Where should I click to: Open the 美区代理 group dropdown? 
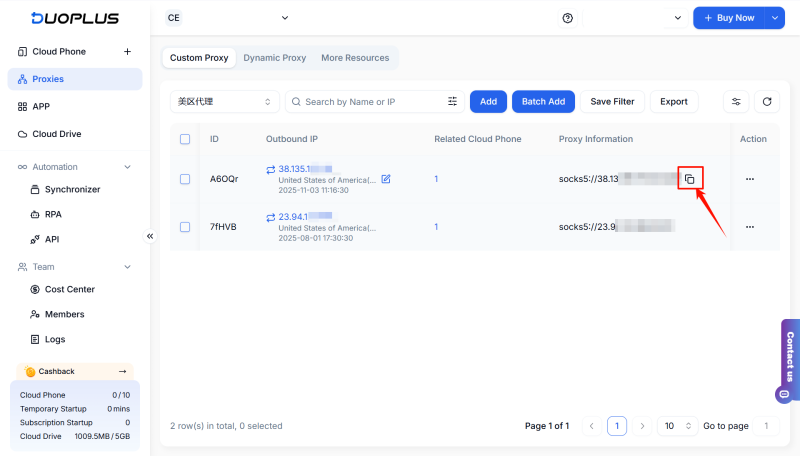click(x=225, y=101)
